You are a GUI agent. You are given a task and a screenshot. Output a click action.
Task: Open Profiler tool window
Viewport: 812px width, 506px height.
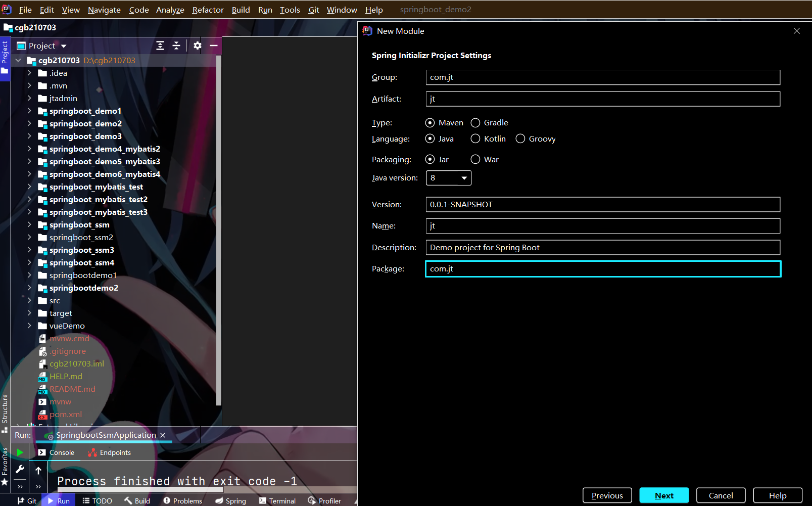tap(324, 501)
